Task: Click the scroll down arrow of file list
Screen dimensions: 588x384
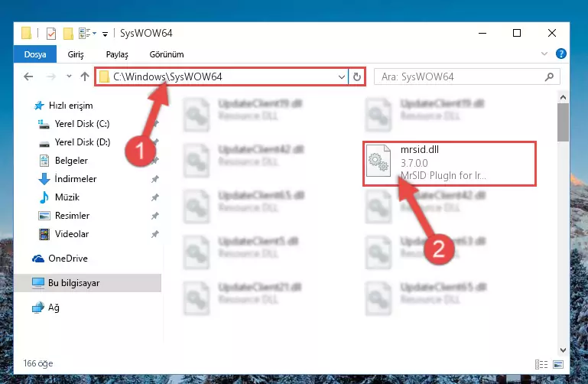Action: [563, 350]
